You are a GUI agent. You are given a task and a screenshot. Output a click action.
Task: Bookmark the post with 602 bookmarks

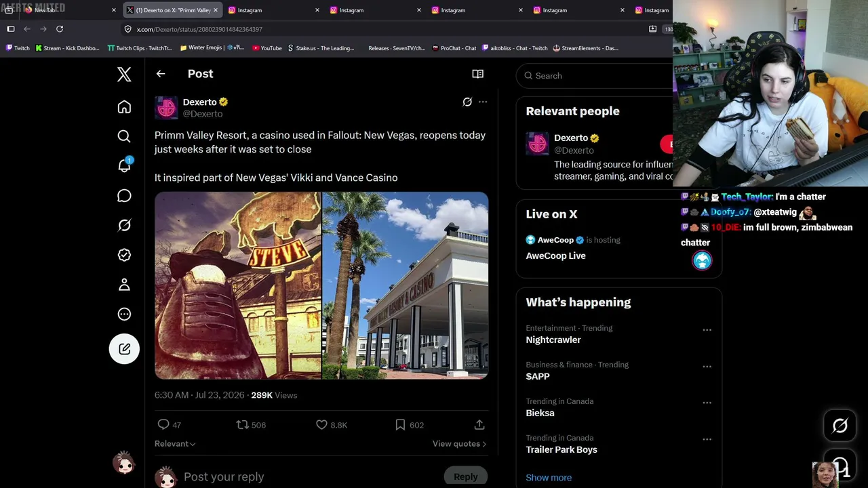click(x=410, y=425)
